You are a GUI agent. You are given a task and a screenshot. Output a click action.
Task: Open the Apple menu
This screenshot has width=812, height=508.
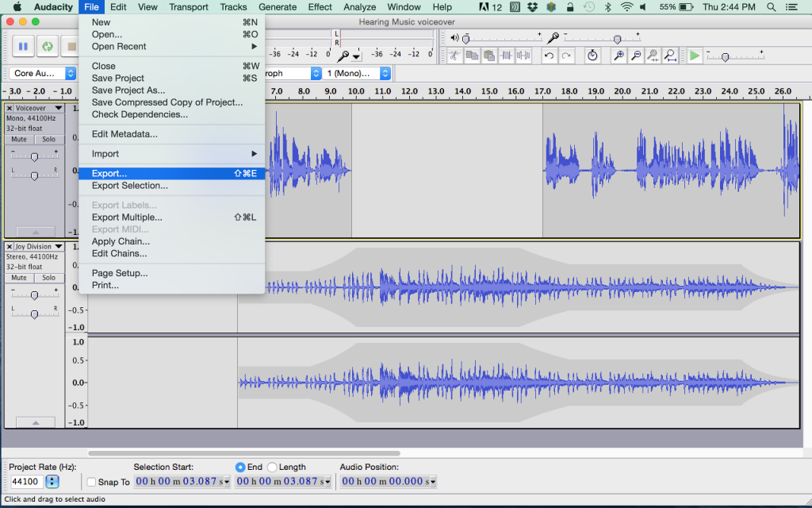pos(17,7)
